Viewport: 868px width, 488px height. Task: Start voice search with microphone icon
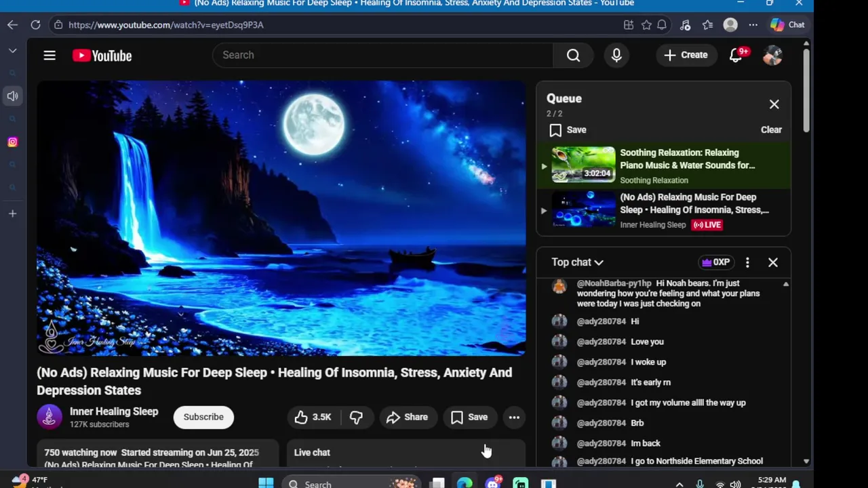coord(616,55)
